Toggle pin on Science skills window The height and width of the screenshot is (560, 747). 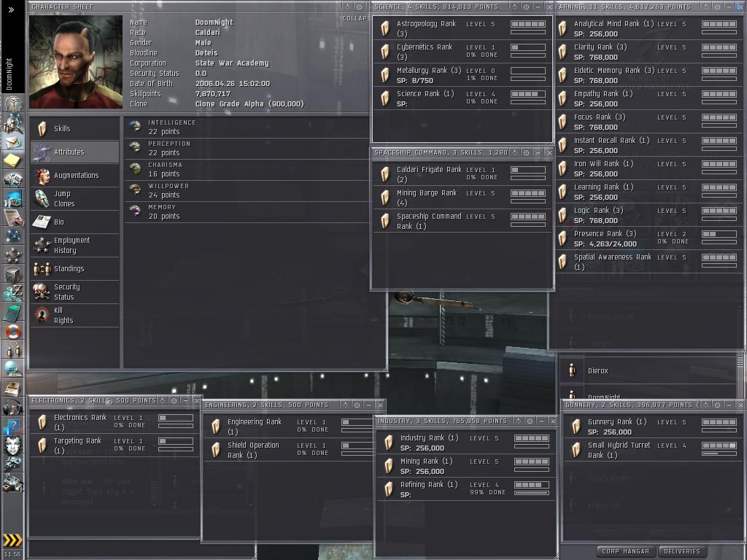click(514, 7)
